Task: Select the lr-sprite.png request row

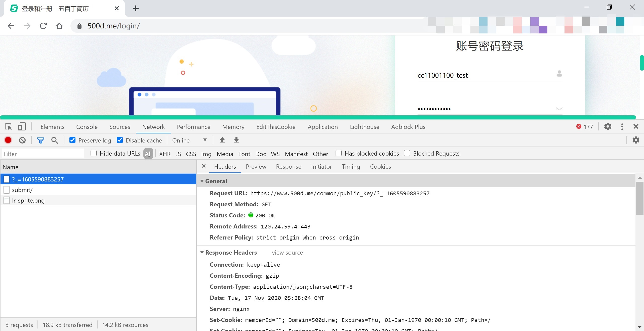Action: pyautogui.click(x=98, y=200)
